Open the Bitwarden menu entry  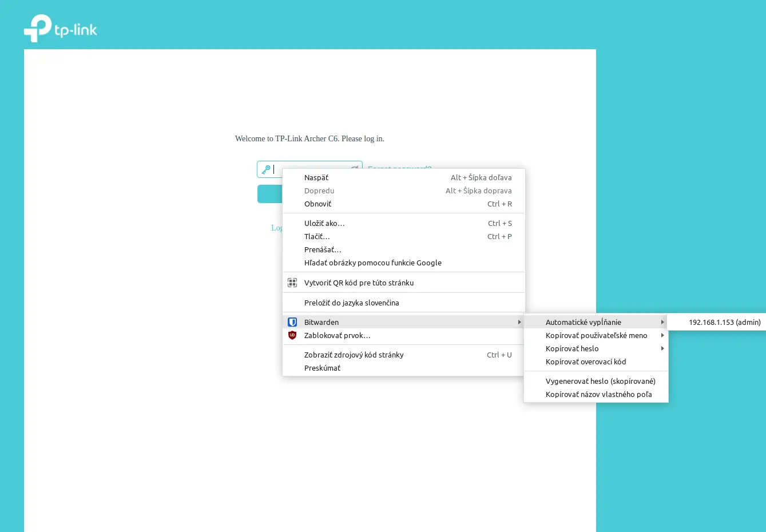(x=404, y=322)
